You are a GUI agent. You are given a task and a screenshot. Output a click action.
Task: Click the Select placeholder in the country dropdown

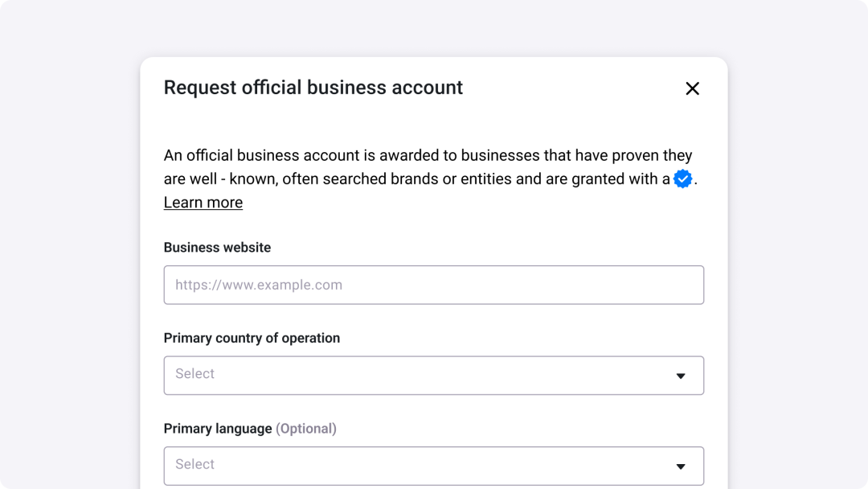pyautogui.click(x=195, y=374)
